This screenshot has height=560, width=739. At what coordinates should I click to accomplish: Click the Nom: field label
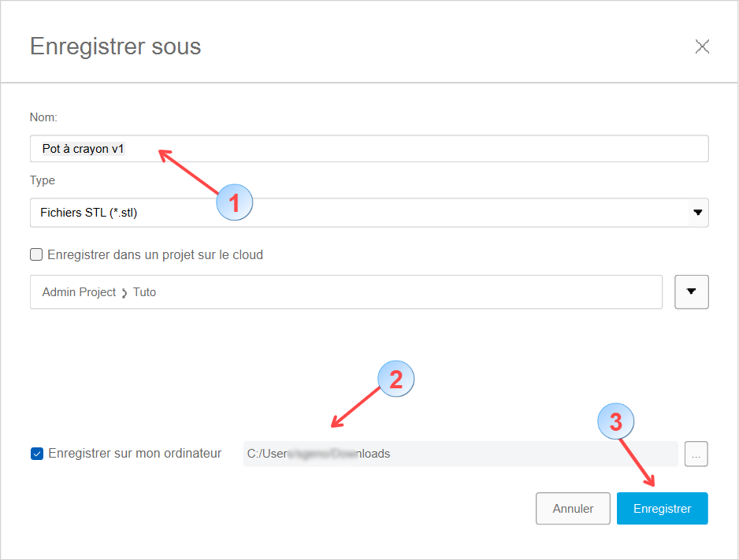(43, 117)
